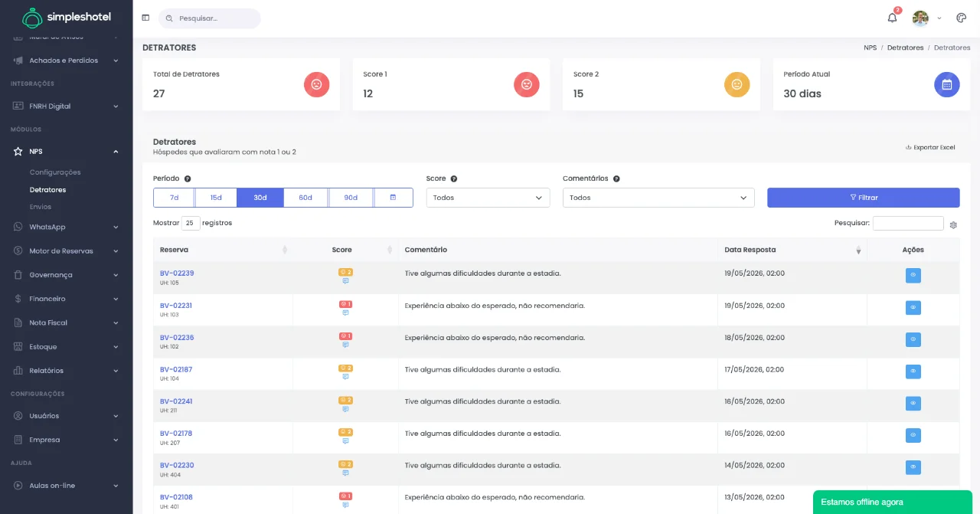Image resolution: width=980 pixels, height=514 pixels.
Task: Click the NPS star icon in sidebar
Action: click(18, 152)
